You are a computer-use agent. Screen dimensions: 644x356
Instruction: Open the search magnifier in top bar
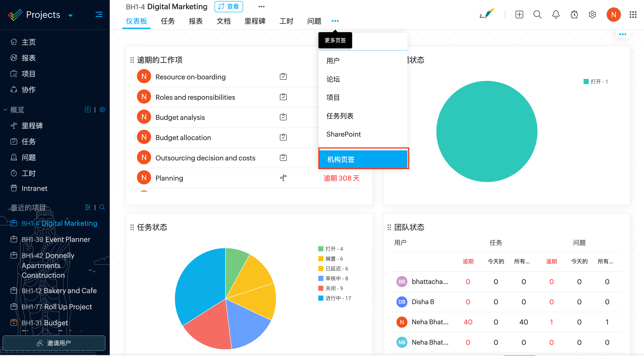tap(537, 15)
